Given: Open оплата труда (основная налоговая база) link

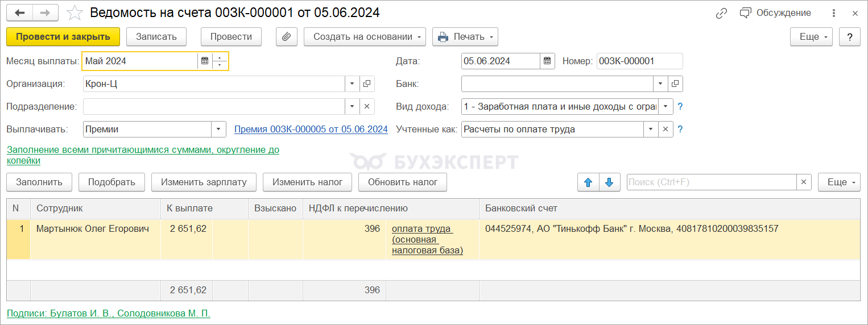Looking at the screenshot, I should (x=427, y=239).
